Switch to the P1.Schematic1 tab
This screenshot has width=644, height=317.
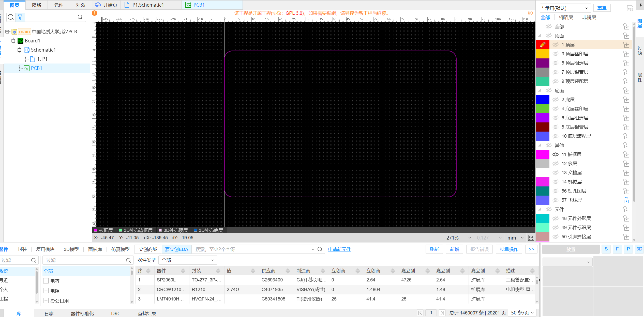coord(148,5)
